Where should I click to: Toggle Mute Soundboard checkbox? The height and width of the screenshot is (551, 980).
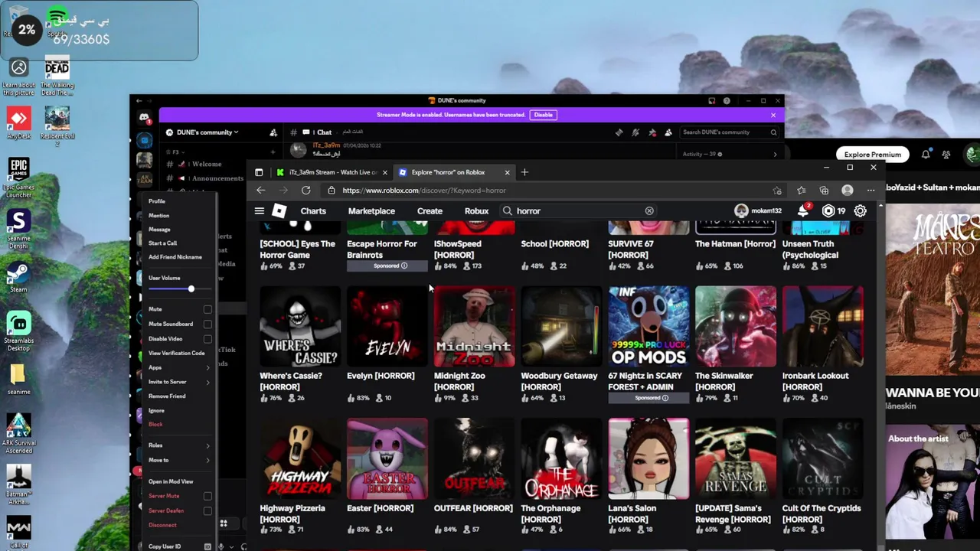click(x=207, y=324)
